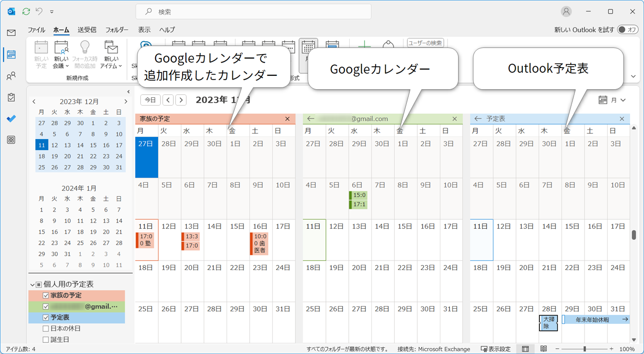
Task: Click the sync refresh icon in title bar
Action: (x=26, y=11)
